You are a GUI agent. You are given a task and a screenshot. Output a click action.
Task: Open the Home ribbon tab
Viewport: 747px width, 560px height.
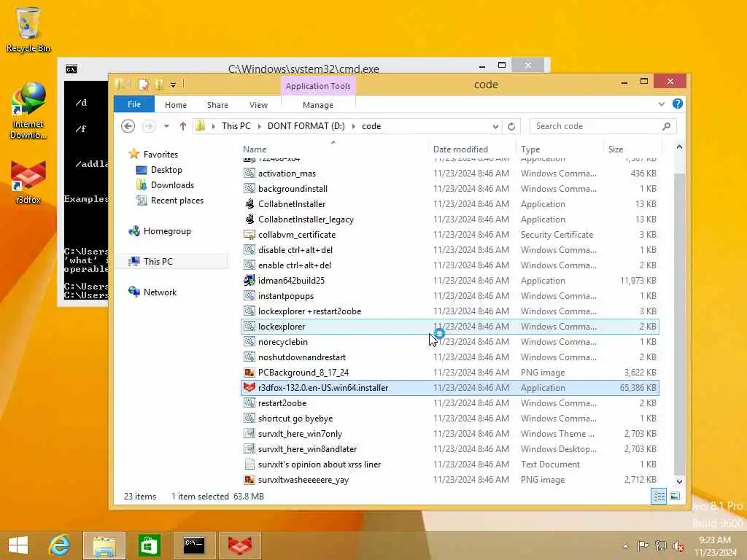pyautogui.click(x=176, y=105)
